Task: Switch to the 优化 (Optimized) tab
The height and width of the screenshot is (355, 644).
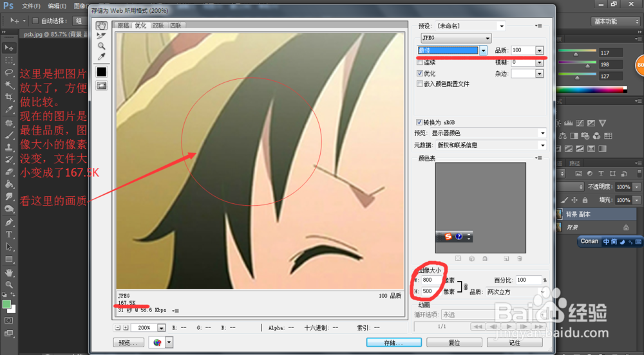Action: pyautogui.click(x=140, y=26)
